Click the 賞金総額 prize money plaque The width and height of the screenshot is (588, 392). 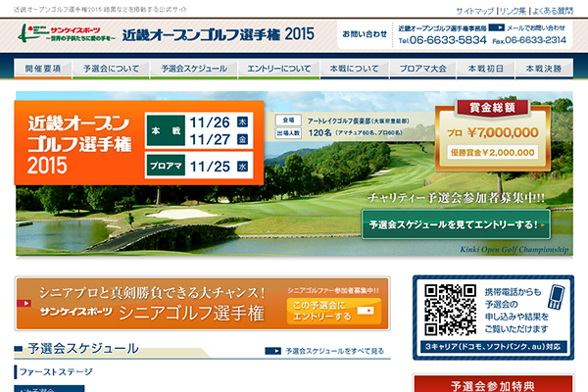(x=492, y=135)
